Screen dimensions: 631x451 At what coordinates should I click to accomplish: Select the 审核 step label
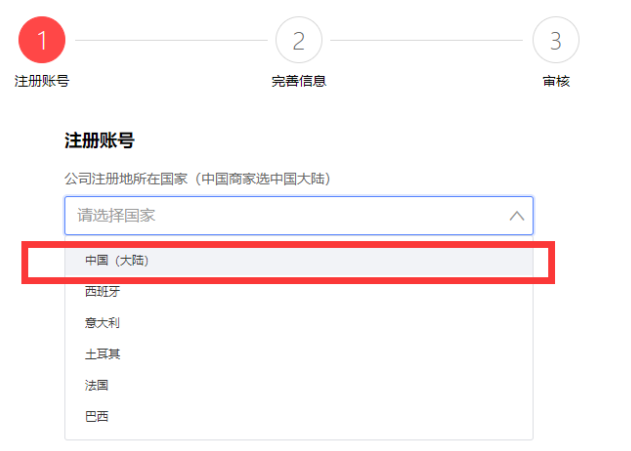(555, 81)
